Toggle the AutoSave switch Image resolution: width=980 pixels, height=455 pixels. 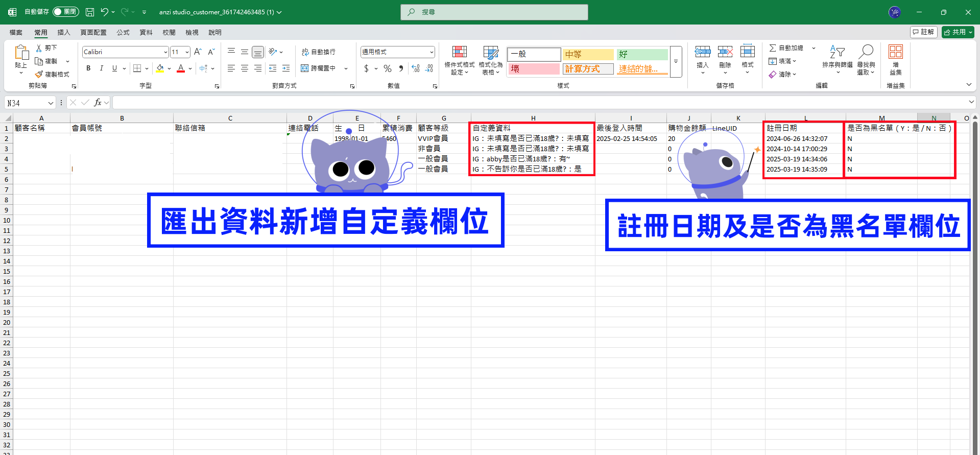(x=66, y=12)
